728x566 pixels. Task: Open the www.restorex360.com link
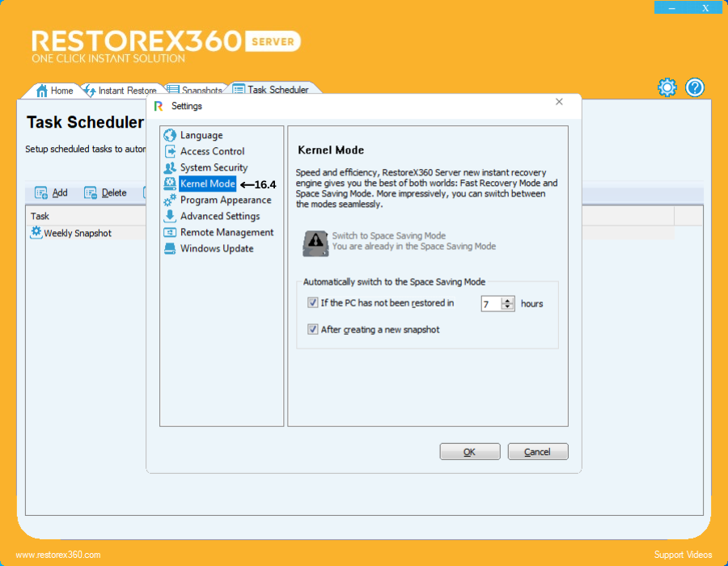click(x=58, y=555)
